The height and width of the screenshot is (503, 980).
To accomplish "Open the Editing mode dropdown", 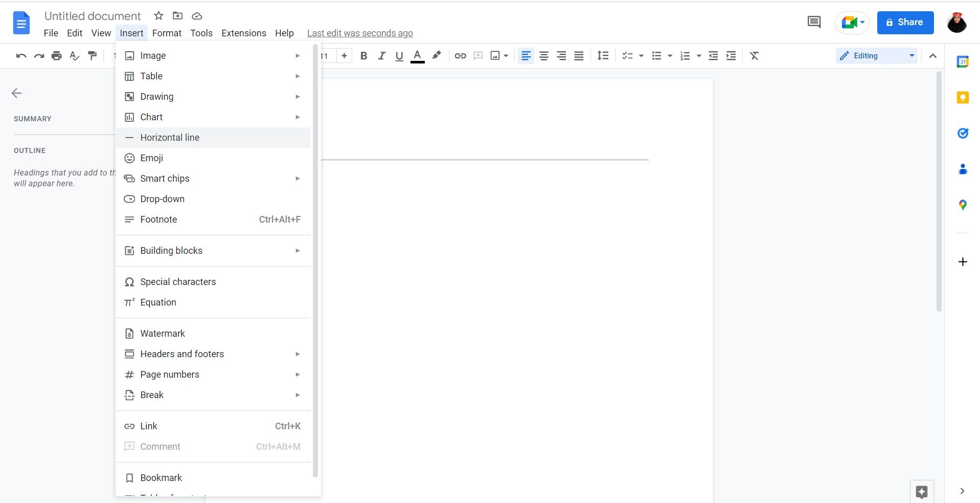I will click(876, 56).
